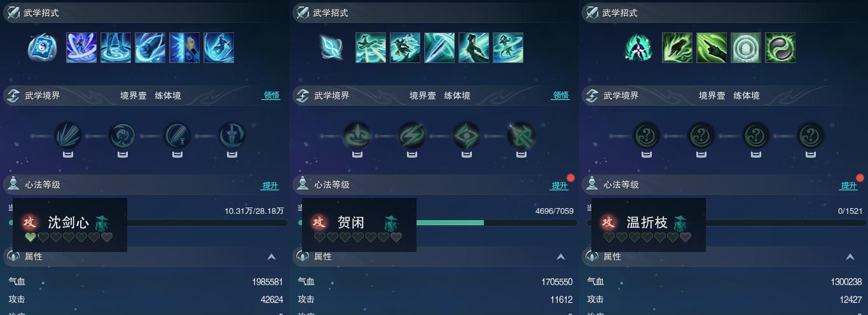Collapse the 属性 section in left panel
The image size is (868, 315).
pyautogui.click(x=272, y=256)
